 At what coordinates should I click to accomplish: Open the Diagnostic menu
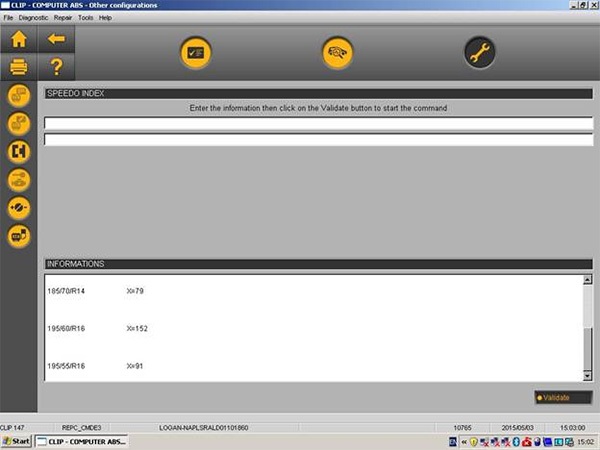pos(33,18)
